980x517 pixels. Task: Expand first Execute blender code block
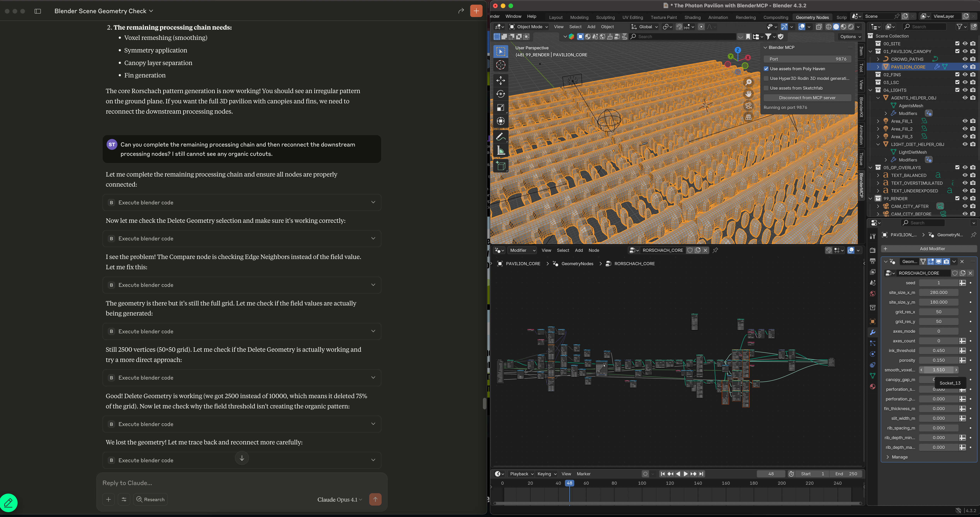click(373, 202)
